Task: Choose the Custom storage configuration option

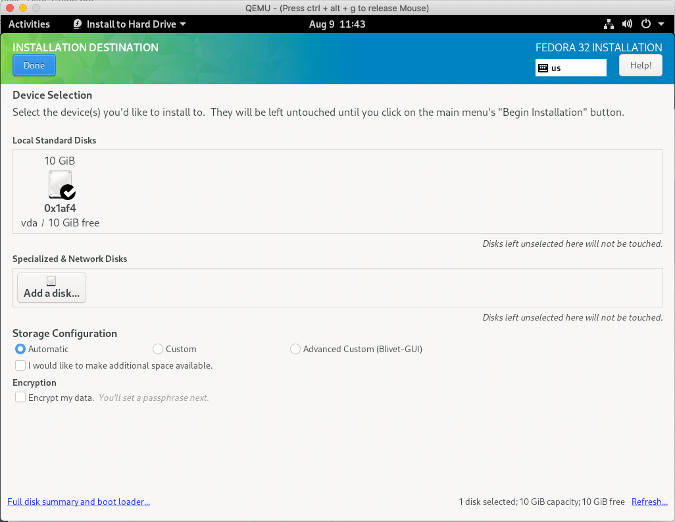Action: (158, 349)
